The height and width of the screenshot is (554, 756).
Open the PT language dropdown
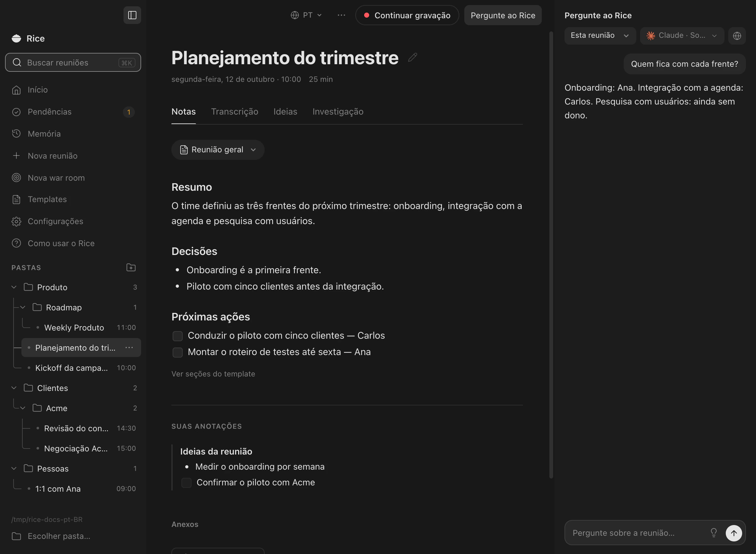coord(306,15)
